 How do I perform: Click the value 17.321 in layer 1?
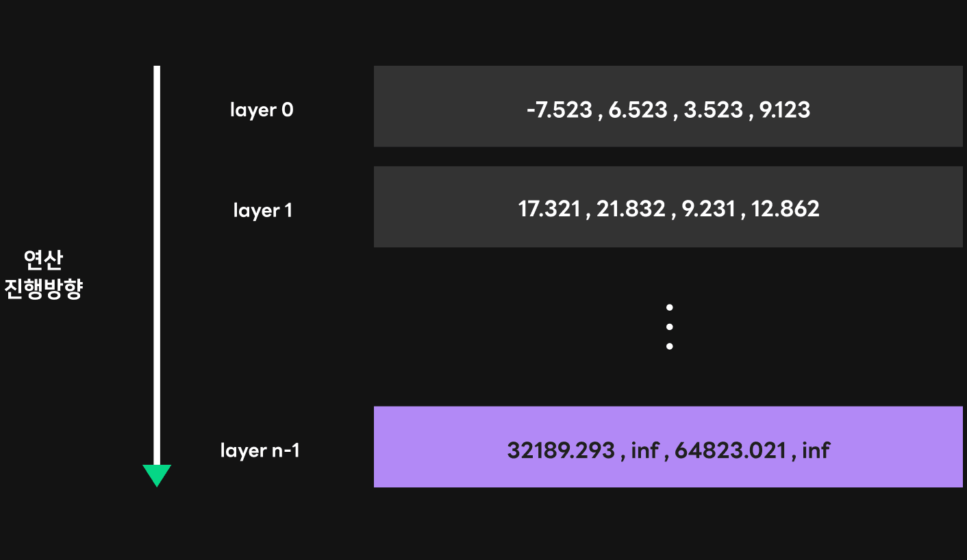549,209
